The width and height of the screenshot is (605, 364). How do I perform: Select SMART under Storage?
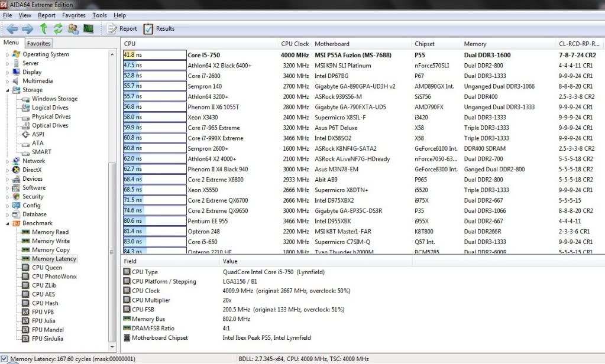(41, 152)
